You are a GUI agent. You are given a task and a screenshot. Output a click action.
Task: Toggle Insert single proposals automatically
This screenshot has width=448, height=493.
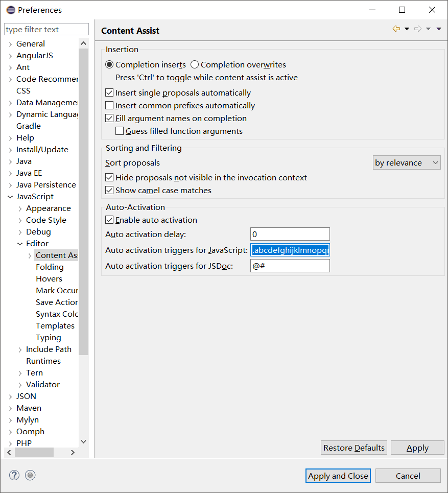[109, 93]
